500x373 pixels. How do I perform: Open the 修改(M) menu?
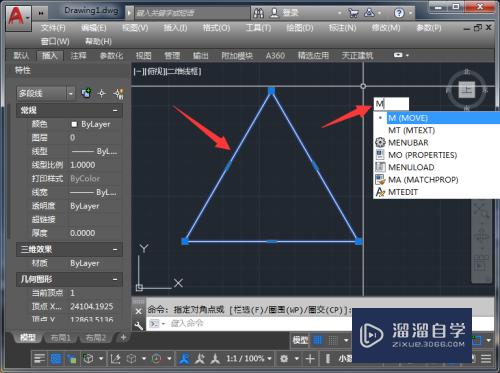click(386, 28)
